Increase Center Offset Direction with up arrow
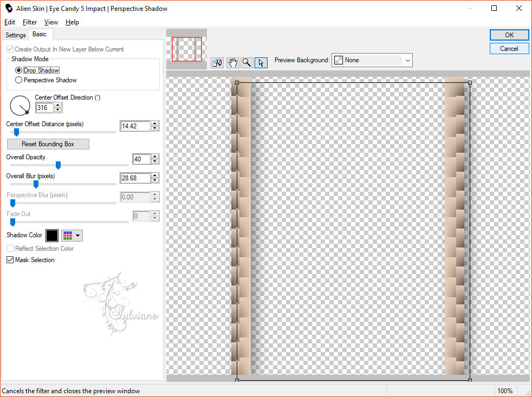 (57, 105)
